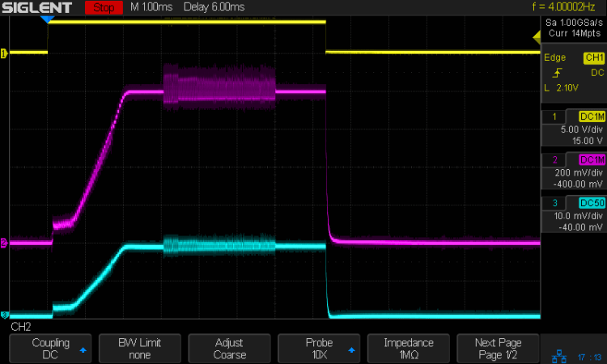The image size is (607, 364).
Task: Click the 5.00 V/div scale value
Action: click(x=582, y=129)
